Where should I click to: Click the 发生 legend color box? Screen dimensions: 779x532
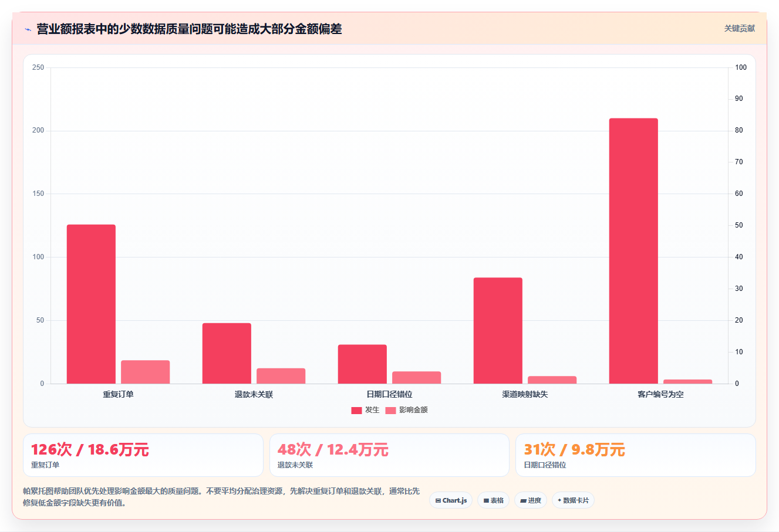coord(356,411)
